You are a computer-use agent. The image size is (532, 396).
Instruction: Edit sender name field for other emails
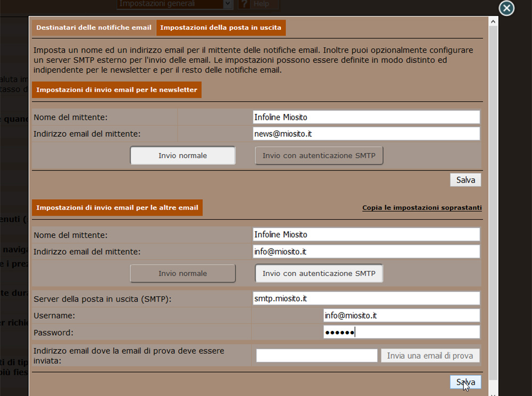coord(366,235)
